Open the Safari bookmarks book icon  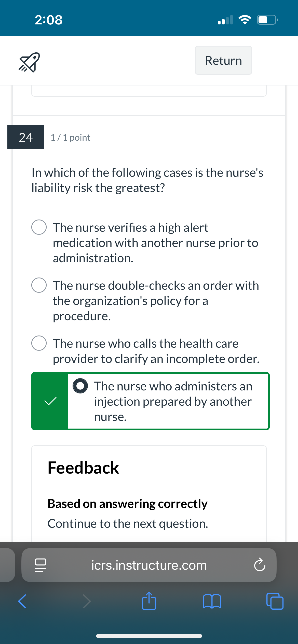[212, 601]
